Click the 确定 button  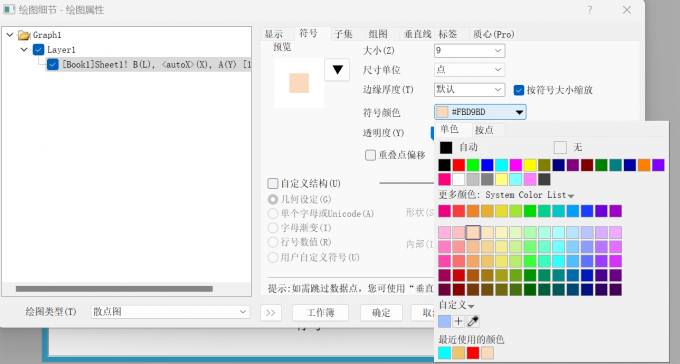(381, 313)
